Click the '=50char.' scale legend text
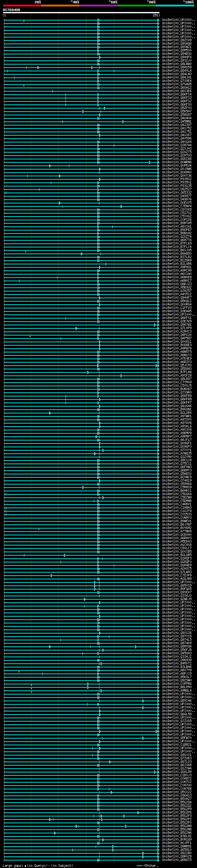The image size is (197, 868). click(150, 866)
